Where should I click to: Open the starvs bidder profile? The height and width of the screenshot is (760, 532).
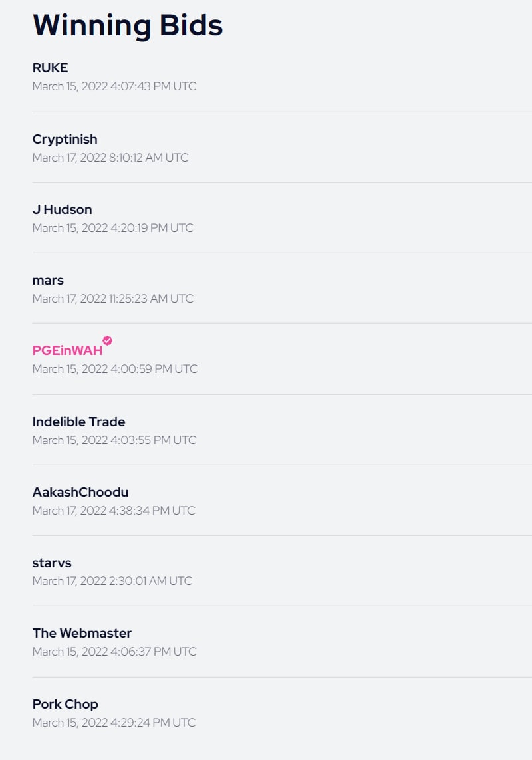coord(52,563)
